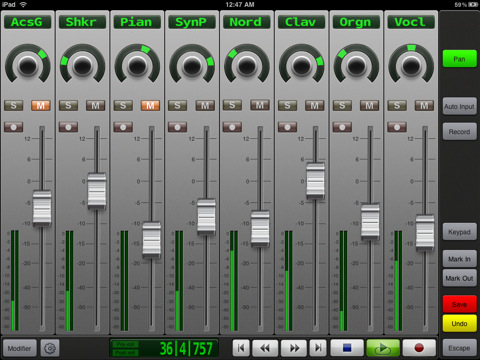Click the AcsG pan knob

pyautogui.click(x=28, y=65)
